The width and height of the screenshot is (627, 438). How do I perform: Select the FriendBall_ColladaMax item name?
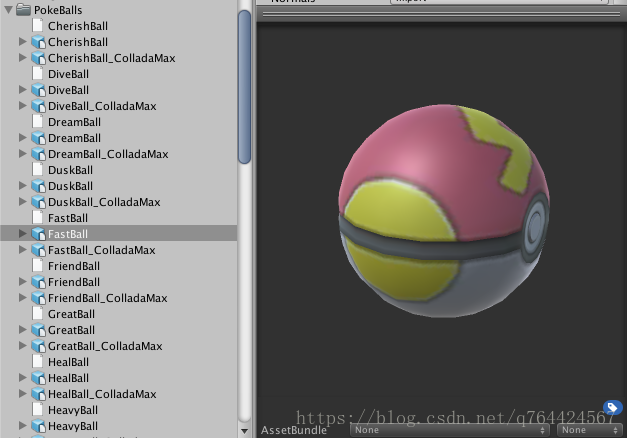pyautogui.click(x=108, y=298)
